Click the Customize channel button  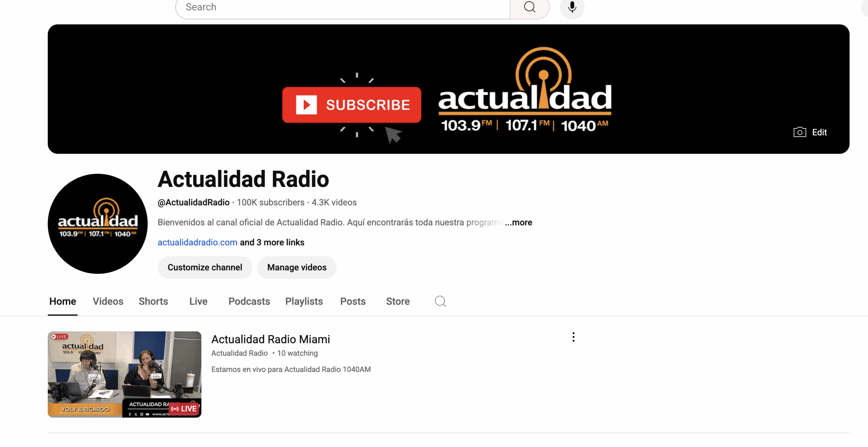pos(205,267)
